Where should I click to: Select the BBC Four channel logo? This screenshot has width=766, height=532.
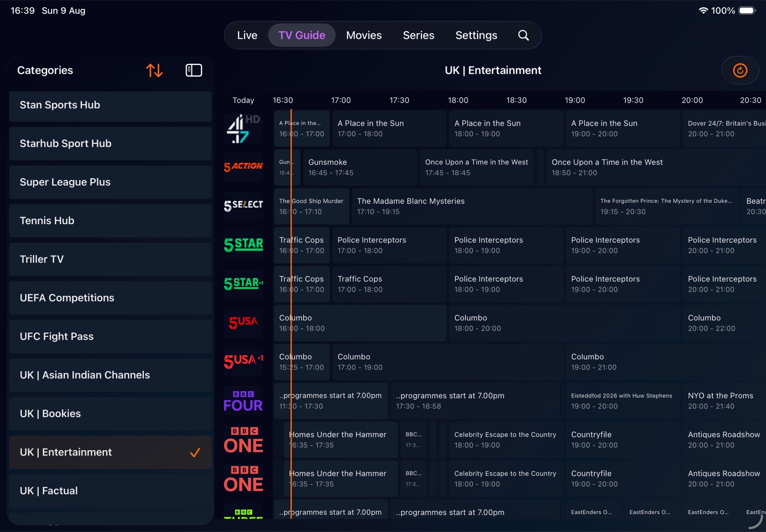243,401
